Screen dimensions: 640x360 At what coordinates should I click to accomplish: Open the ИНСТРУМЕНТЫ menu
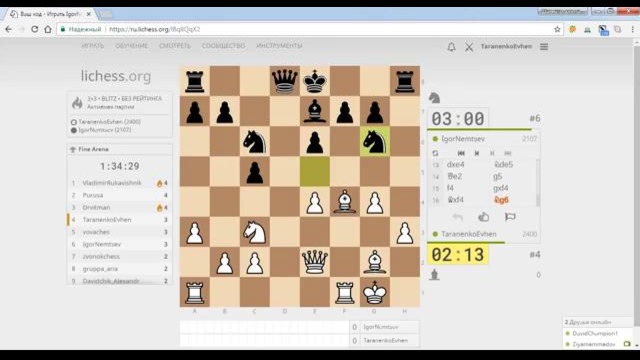pyautogui.click(x=279, y=46)
